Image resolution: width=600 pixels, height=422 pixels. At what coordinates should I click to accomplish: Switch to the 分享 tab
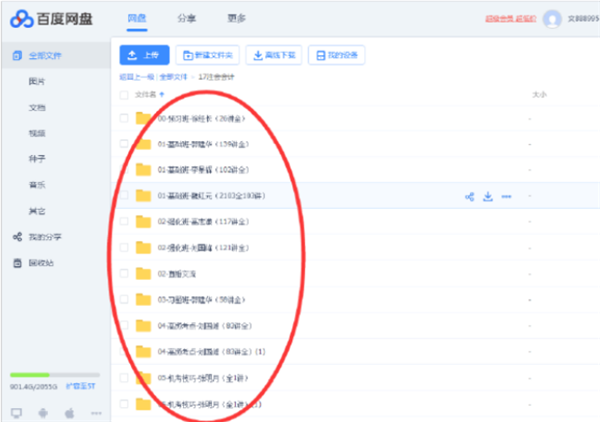[x=187, y=18]
